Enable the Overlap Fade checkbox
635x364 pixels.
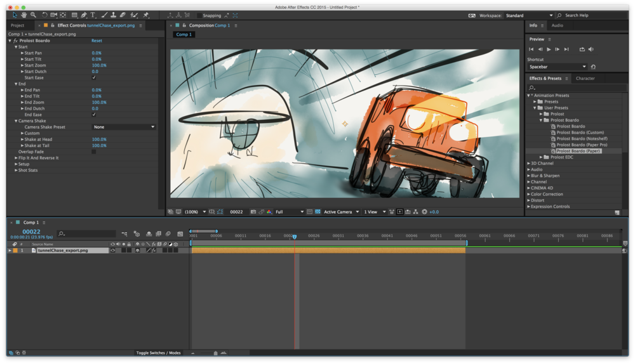(x=94, y=152)
